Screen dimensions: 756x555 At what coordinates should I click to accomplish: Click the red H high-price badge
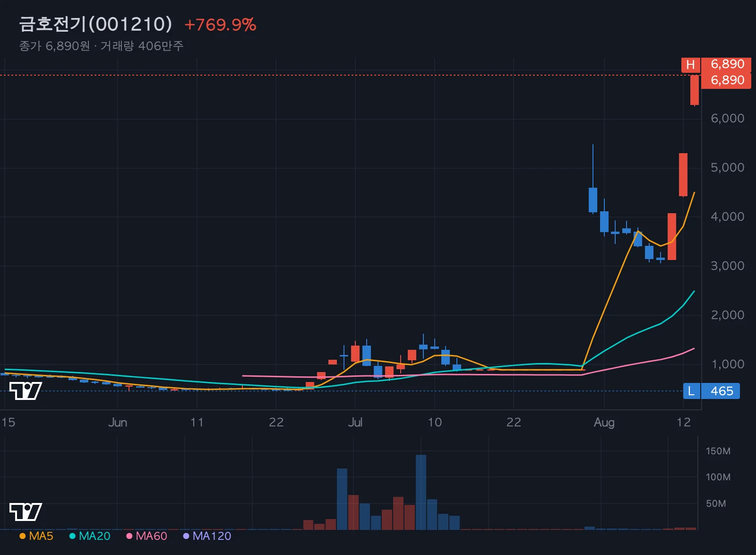pyautogui.click(x=690, y=64)
